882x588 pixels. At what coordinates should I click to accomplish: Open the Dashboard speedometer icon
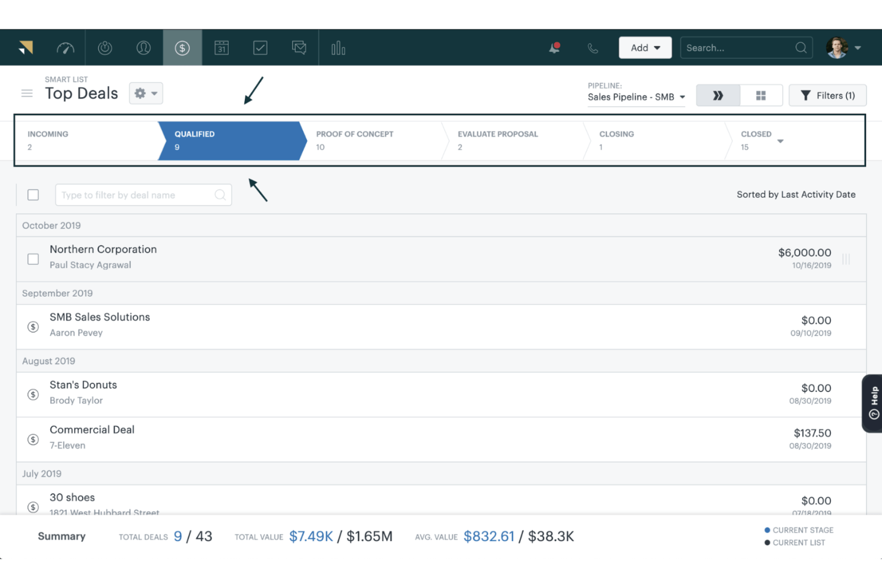point(66,48)
